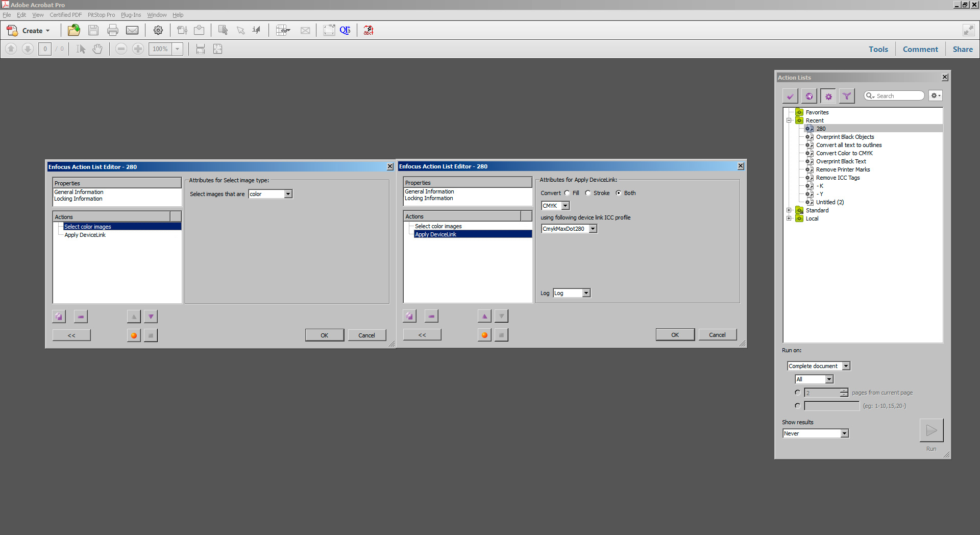Open the zoom percentage dropdown arrow
980x535 pixels.
tap(177, 49)
